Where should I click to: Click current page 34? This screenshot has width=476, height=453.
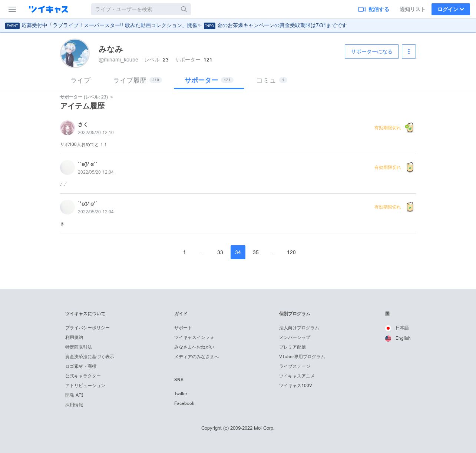238,252
